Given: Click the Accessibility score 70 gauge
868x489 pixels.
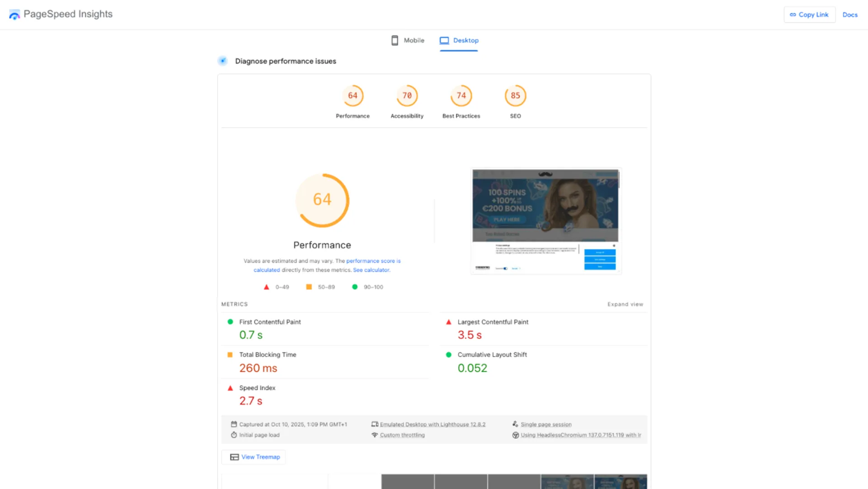Looking at the screenshot, I should click(x=407, y=96).
